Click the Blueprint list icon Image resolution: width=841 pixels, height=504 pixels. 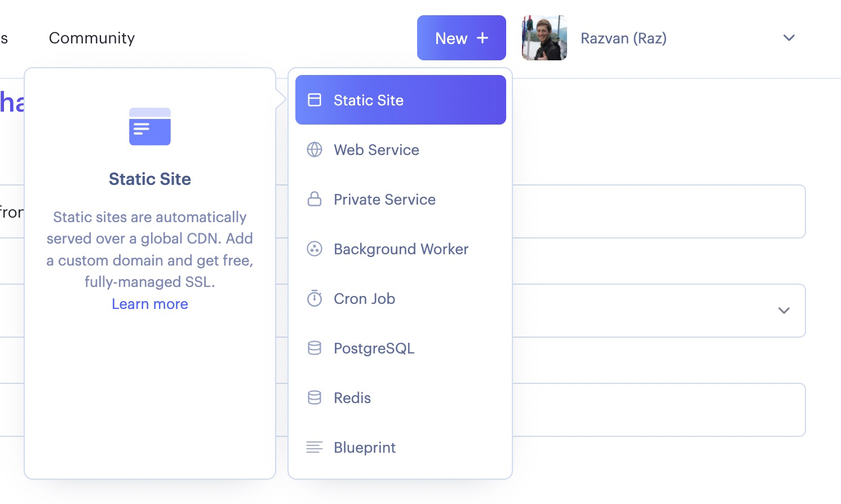(314, 447)
